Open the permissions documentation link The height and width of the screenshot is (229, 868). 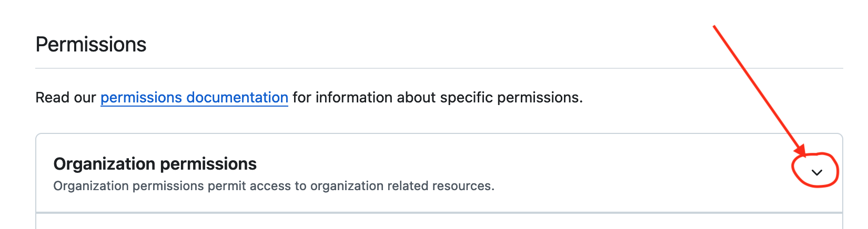(194, 98)
